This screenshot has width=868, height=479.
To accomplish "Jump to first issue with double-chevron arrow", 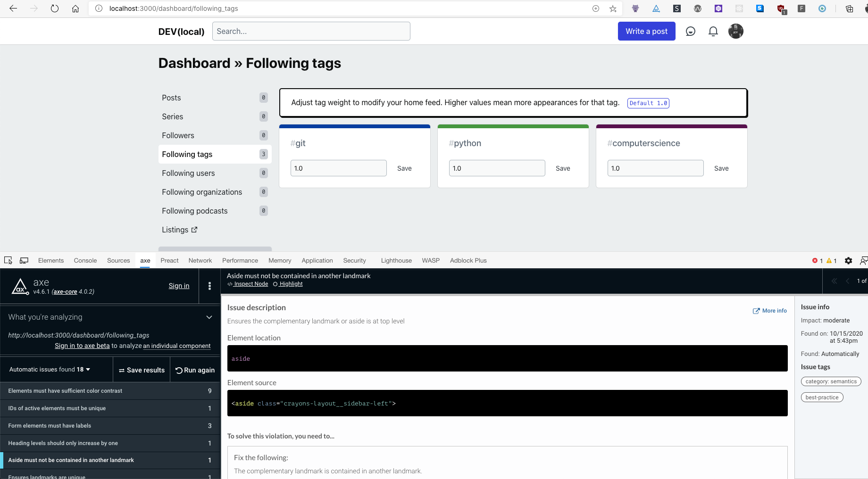I will [834, 281].
